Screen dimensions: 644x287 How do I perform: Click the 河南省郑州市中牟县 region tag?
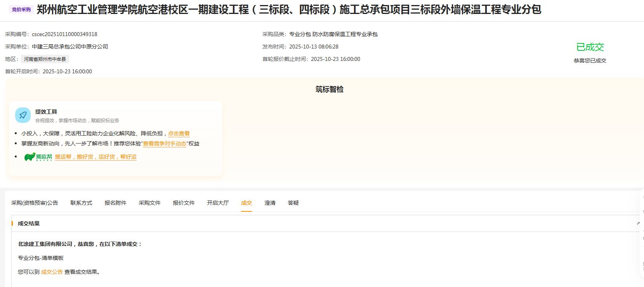coord(45,59)
